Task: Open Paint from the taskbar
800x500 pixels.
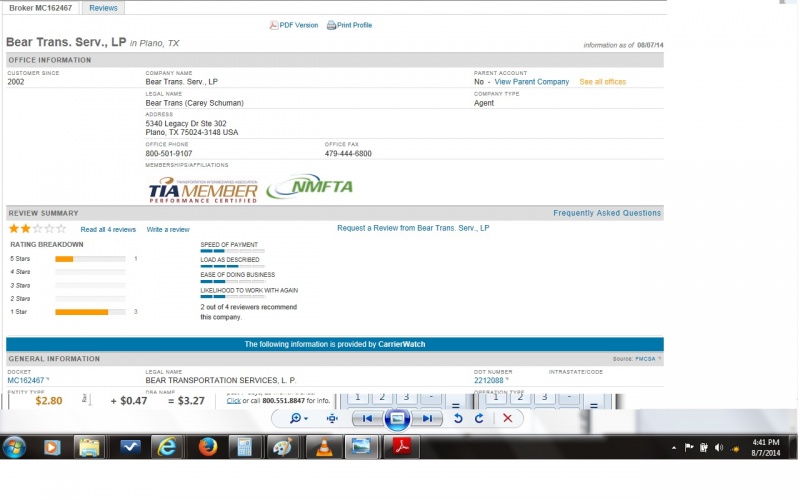Action: point(282,447)
